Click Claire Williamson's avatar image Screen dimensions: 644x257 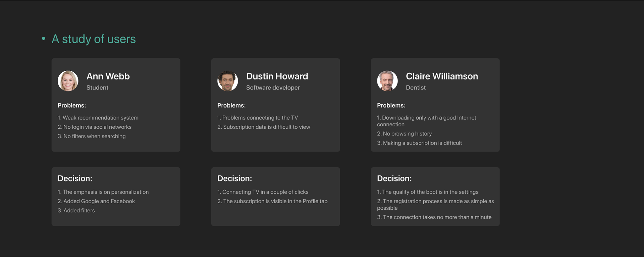[x=387, y=81]
